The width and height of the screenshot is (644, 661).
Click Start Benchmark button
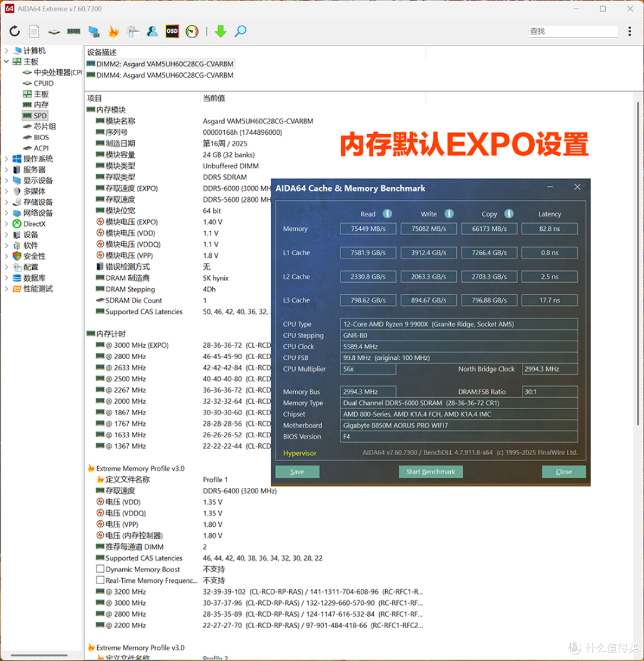click(x=431, y=472)
